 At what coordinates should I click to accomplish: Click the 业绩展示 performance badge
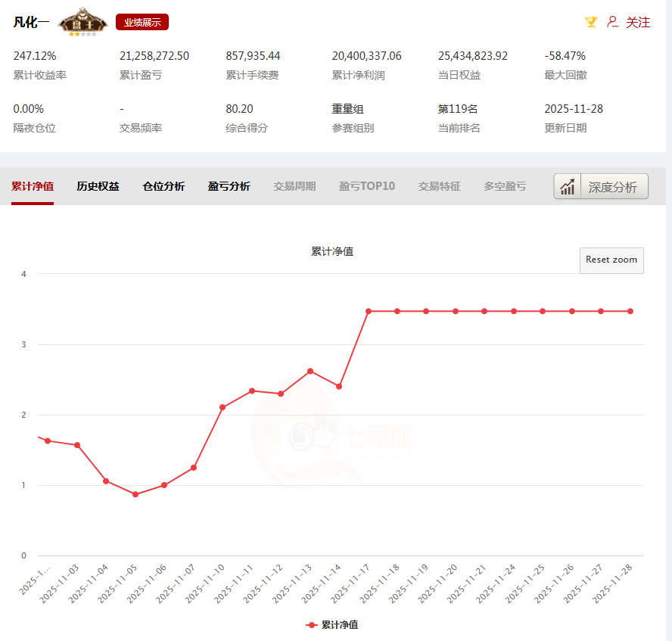coord(142,22)
